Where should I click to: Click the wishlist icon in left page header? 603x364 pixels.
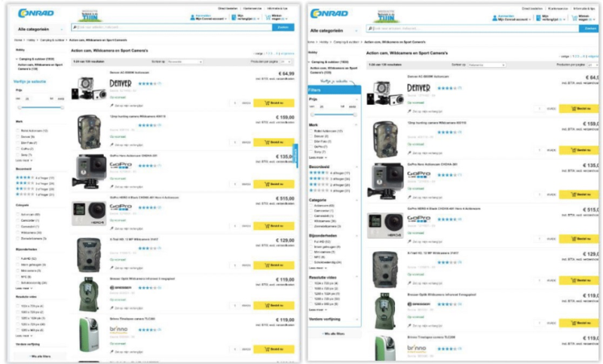[x=234, y=17]
